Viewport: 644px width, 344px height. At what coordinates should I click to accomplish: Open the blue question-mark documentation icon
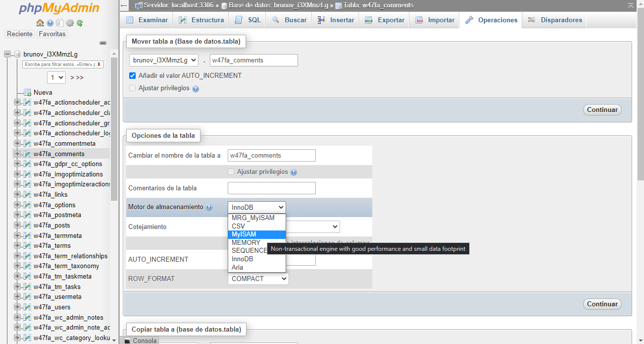coord(50,23)
